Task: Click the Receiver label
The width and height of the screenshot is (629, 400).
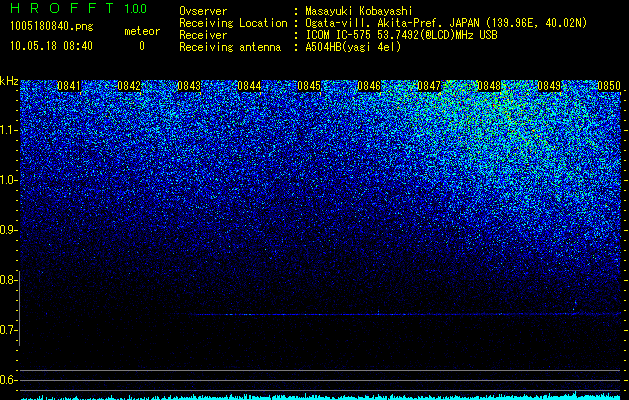Action: coord(203,35)
